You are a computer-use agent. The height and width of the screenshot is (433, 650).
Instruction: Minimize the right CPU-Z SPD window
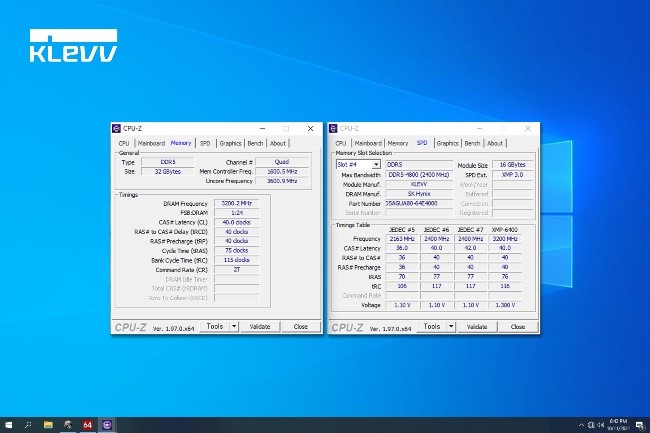click(x=480, y=128)
